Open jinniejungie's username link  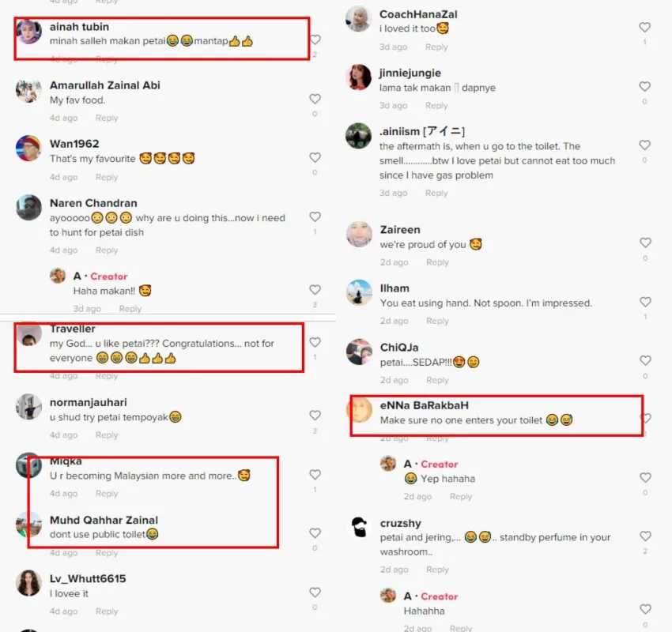tap(410, 73)
